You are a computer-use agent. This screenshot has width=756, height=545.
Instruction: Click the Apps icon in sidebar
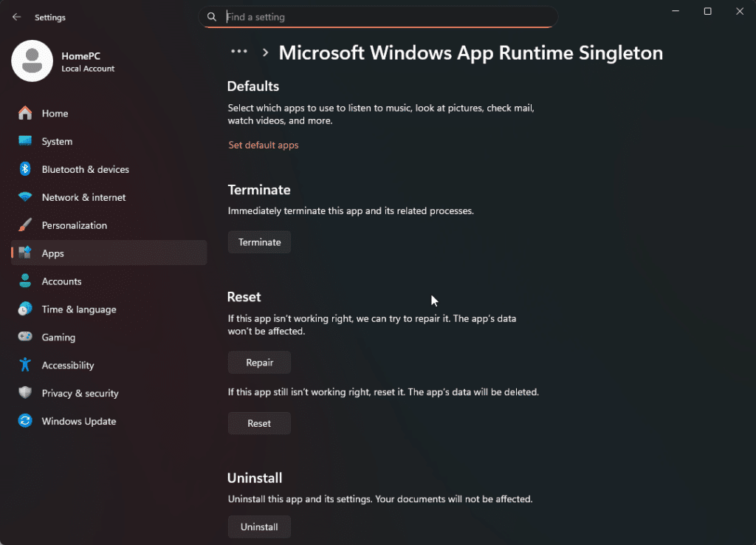(x=25, y=253)
